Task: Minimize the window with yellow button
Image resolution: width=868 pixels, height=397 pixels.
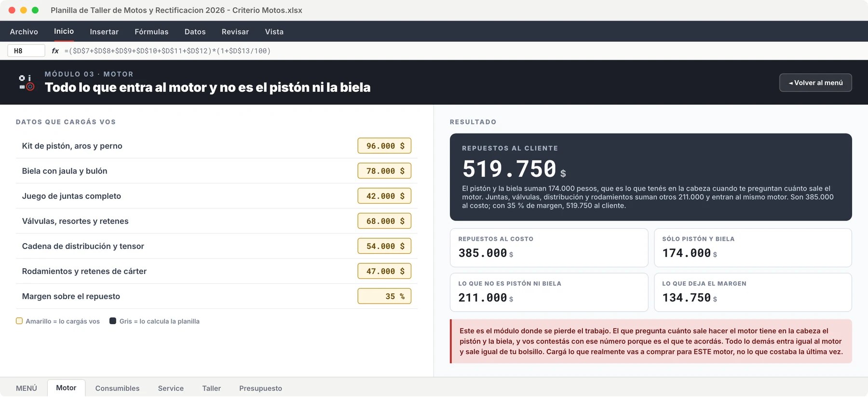Action: (x=24, y=10)
